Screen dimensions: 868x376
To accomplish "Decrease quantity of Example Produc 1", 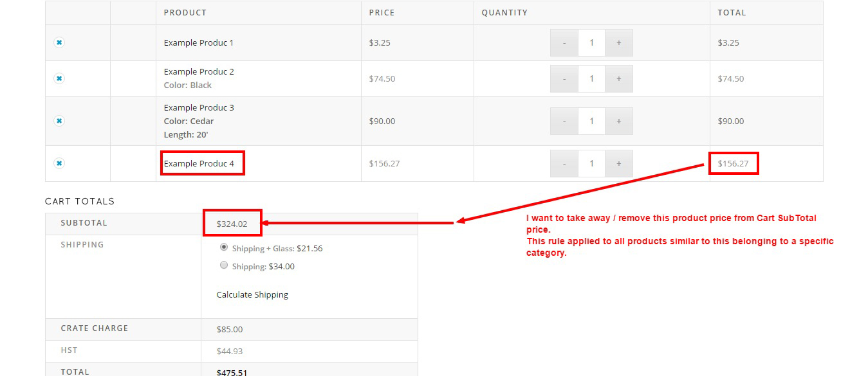I will [564, 43].
